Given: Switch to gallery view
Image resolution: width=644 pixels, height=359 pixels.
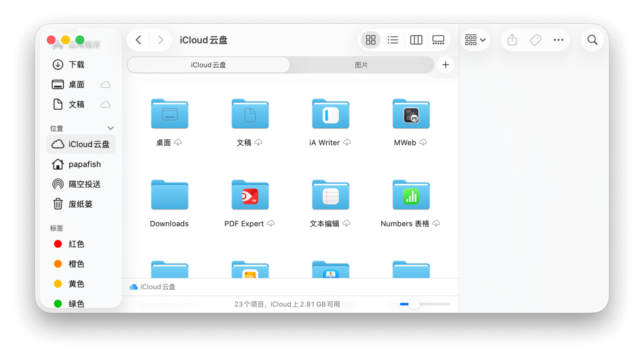Looking at the screenshot, I should pyautogui.click(x=438, y=40).
